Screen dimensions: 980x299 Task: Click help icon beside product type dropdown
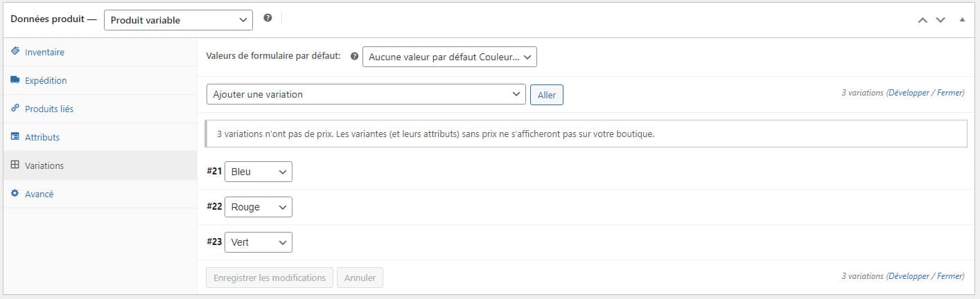[x=268, y=19]
